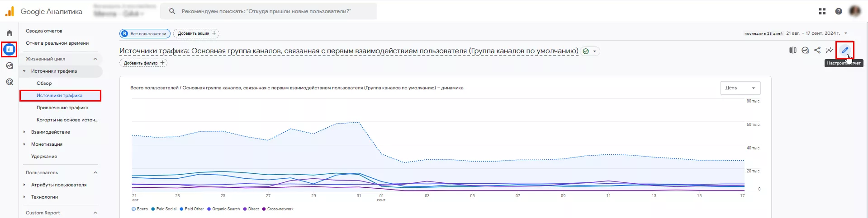The image size is (868, 218).
Task: Click the последние 28 дней label
Action: pos(764,33)
